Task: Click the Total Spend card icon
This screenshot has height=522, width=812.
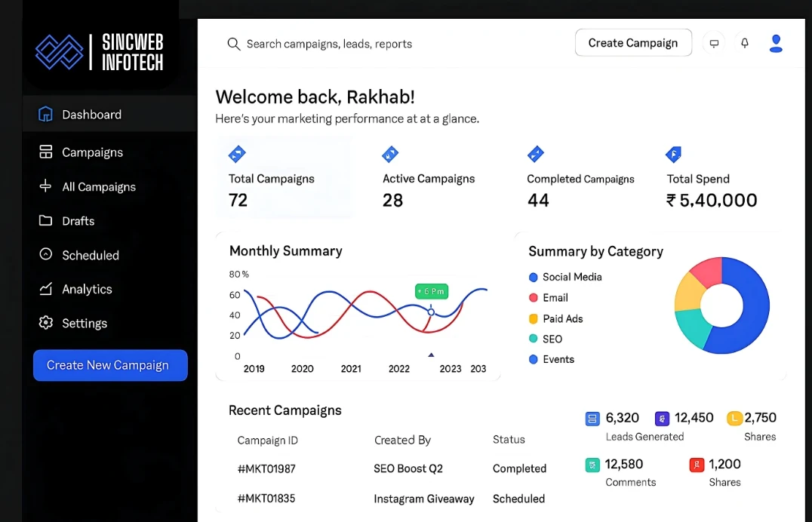Action: click(x=673, y=154)
